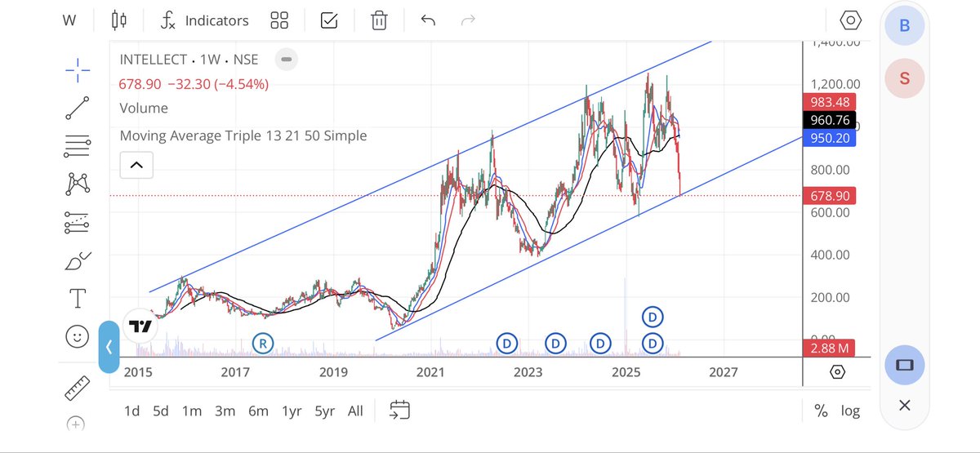This screenshot has width=980, height=453.
Task: Select the All time range
Action: pos(355,411)
